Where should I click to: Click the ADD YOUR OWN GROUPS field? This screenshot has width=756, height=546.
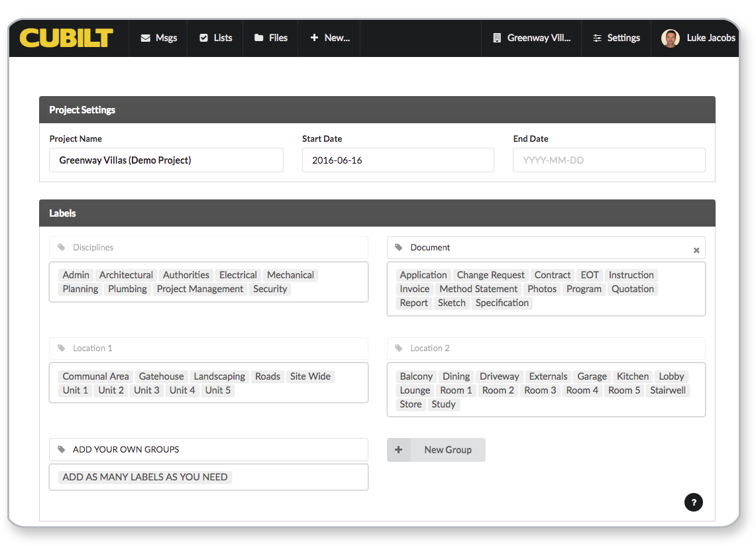pyautogui.click(x=208, y=449)
